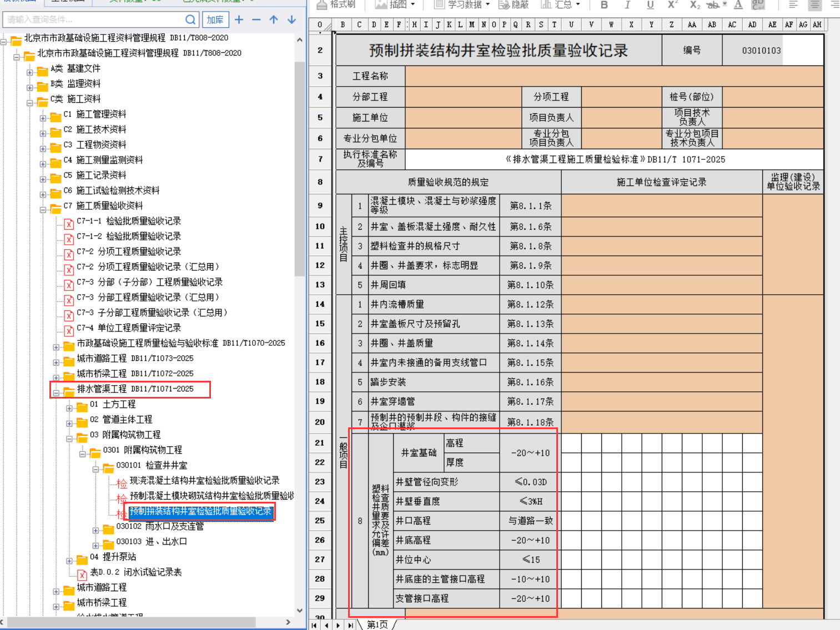840x630 pixels.
Task: Align text left
Action: (x=793, y=4)
